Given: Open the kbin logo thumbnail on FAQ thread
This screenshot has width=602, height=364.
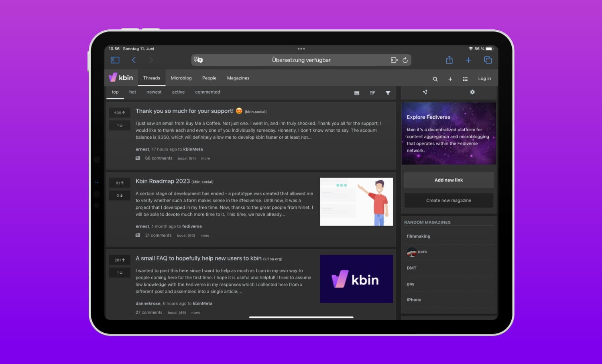Looking at the screenshot, I should 356,279.
